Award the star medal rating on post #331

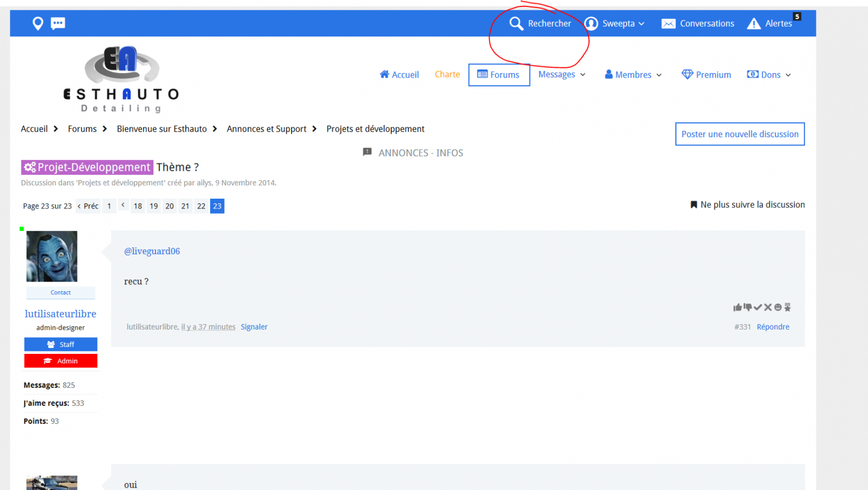[788, 308]
